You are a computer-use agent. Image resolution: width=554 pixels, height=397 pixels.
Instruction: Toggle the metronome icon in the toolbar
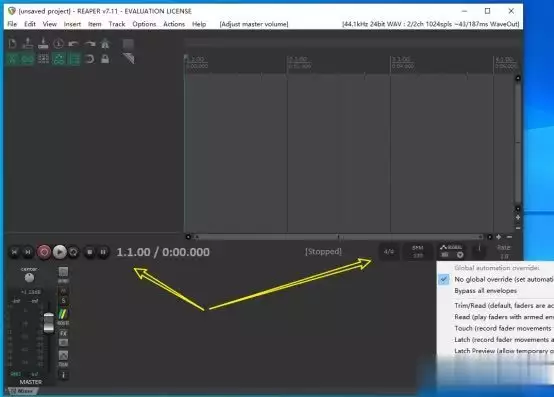point(105,43)
